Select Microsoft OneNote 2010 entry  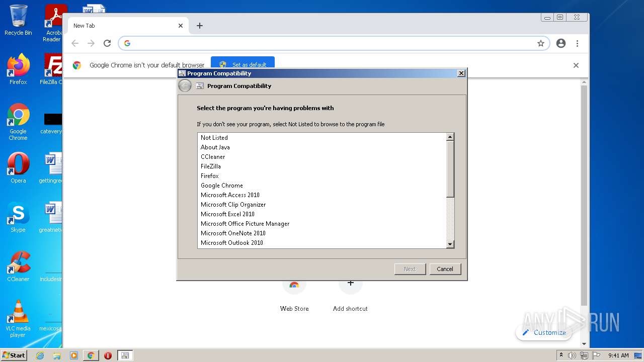pyautogui.click(x=322, y=233)
